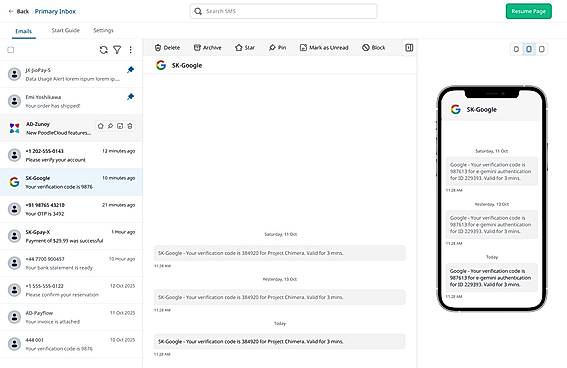The width and height of the screenshot is (567, 368).
Task: Open the +91 98765 43210 OTP message
Action: pyautogui.click(x=71, y=209)
